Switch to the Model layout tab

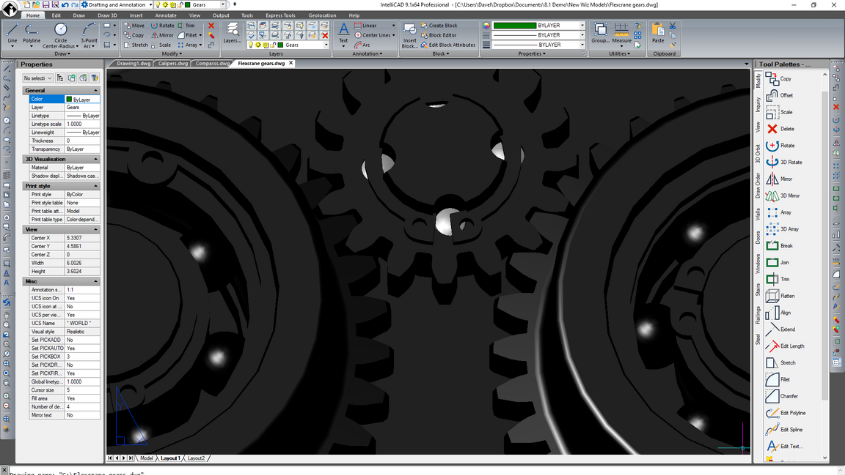(146, 458)
